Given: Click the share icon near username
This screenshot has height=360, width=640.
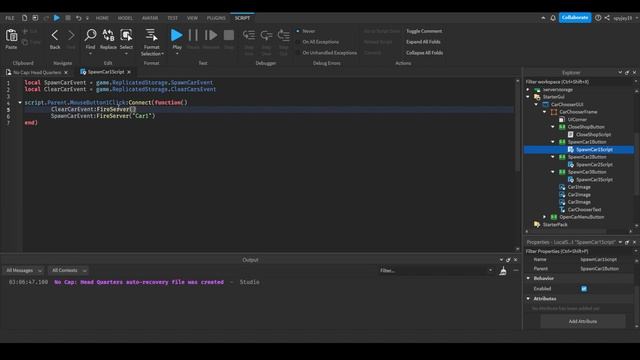Looking at the screenshot, I should [607, 18].
